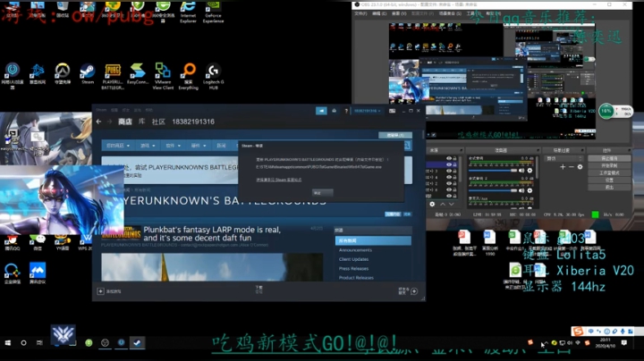Remove OBS scene transition with minus icon
The height and width of the screenshot is (361, 644).
pyautogui.click(x=572, y=166)
